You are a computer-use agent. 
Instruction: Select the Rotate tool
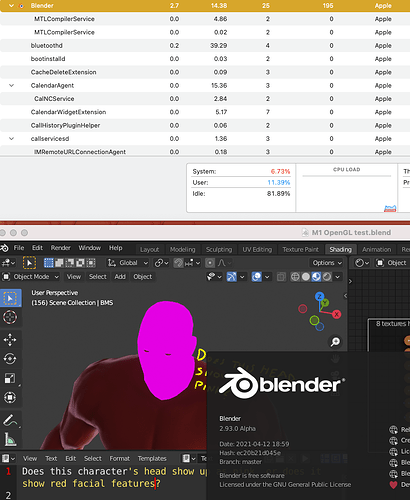coord(10,359)
